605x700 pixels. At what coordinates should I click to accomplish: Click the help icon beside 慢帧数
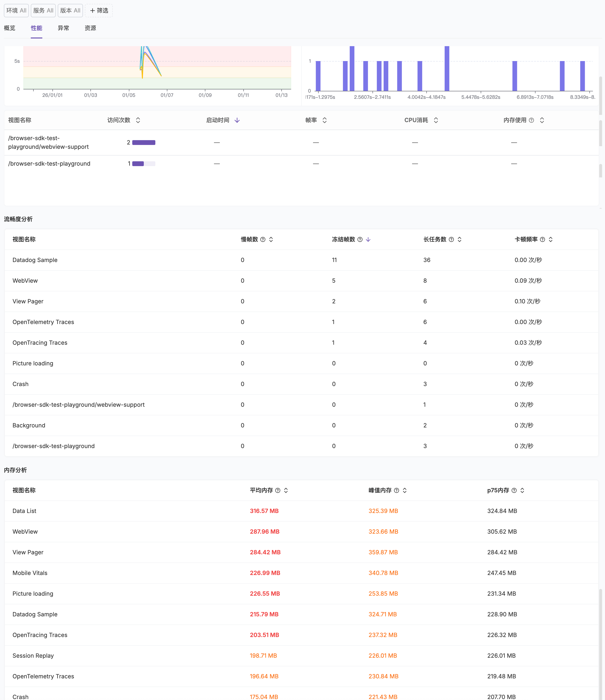pos(263,239)
